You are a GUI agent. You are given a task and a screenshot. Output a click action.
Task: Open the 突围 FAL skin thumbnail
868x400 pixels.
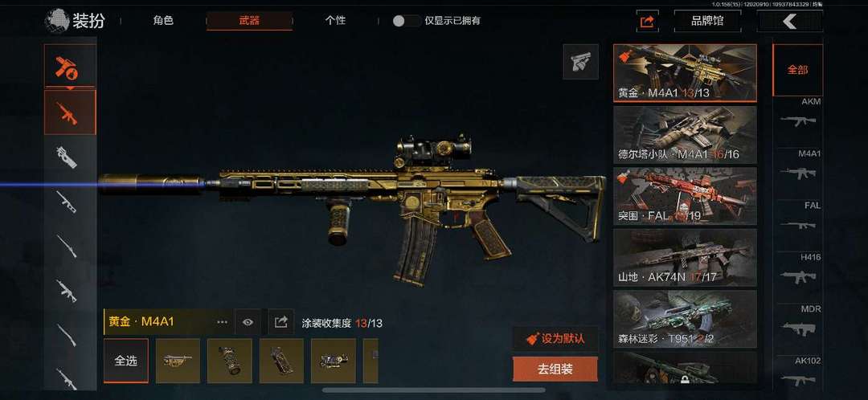686,196
